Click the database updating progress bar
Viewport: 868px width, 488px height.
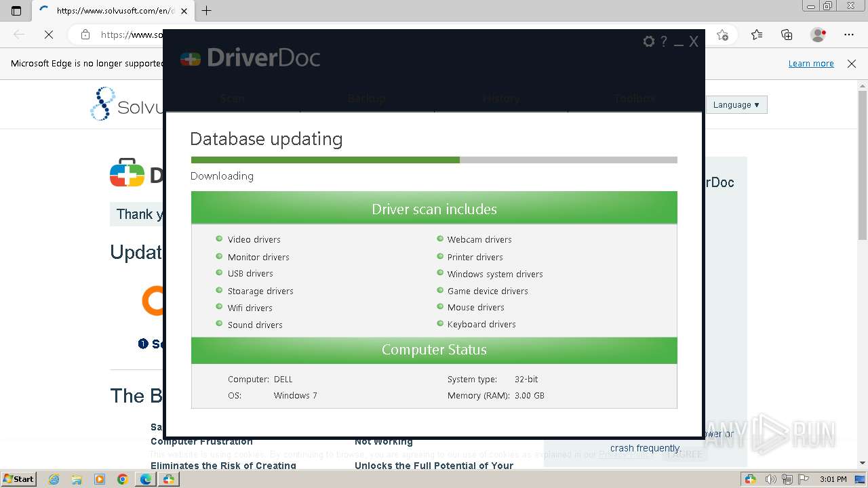pos(434,160)
